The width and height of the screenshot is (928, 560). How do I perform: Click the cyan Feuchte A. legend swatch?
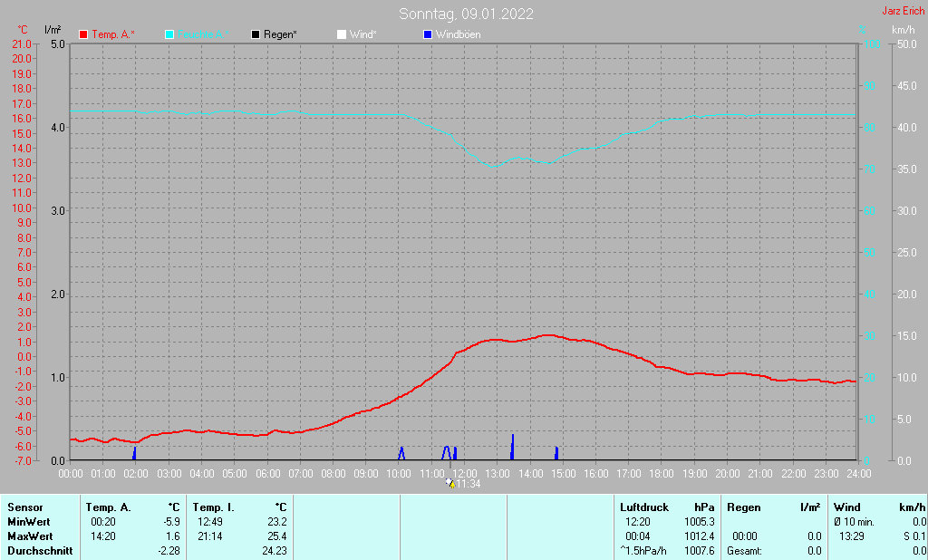click(169, 34)
